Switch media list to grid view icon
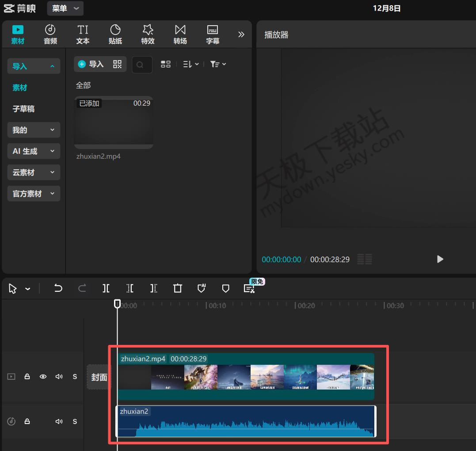Viewport: 476px width, 451px height. (166, 64)
